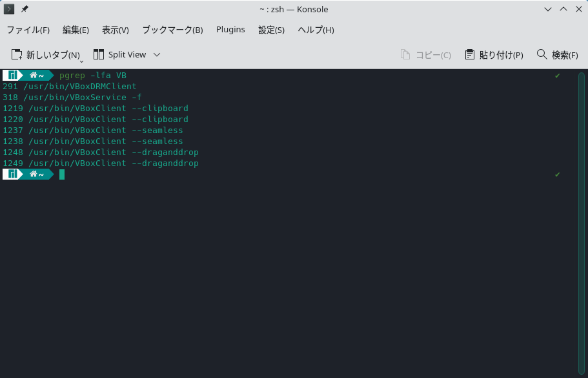Open the Plugins menu
The image size is (588, 378).
pyautogui.click(x=230, y=30)
